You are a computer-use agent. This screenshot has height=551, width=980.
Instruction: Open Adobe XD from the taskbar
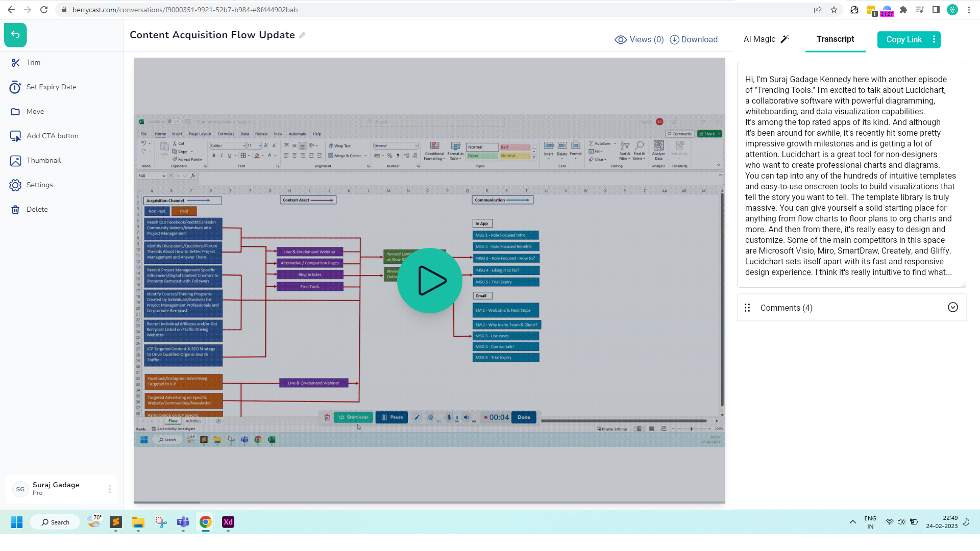tap(228, 522)
